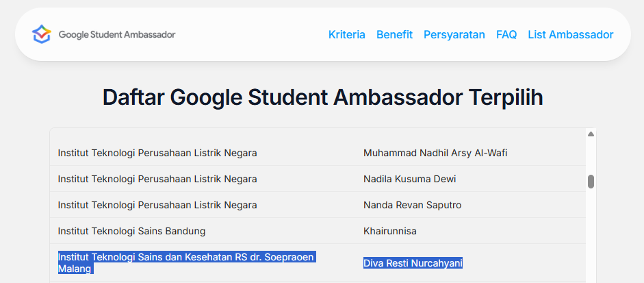This screenshot has height=283, width=644.
Task: Click the Google Student Ambassador logo icon
Action: pyautogui.click(x=42, y=34)
